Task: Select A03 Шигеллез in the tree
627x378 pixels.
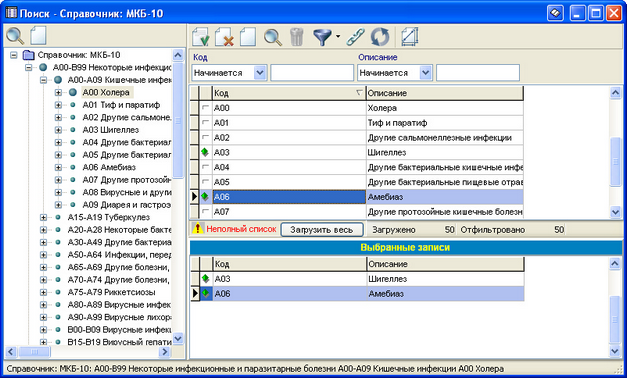Action: click(x=111, y=130)
